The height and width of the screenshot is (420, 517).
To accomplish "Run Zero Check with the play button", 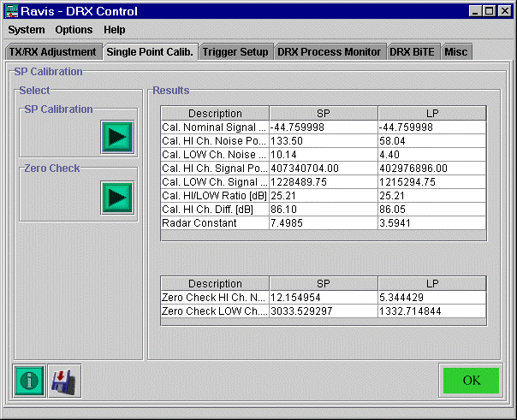I will (x=117, y=198).
